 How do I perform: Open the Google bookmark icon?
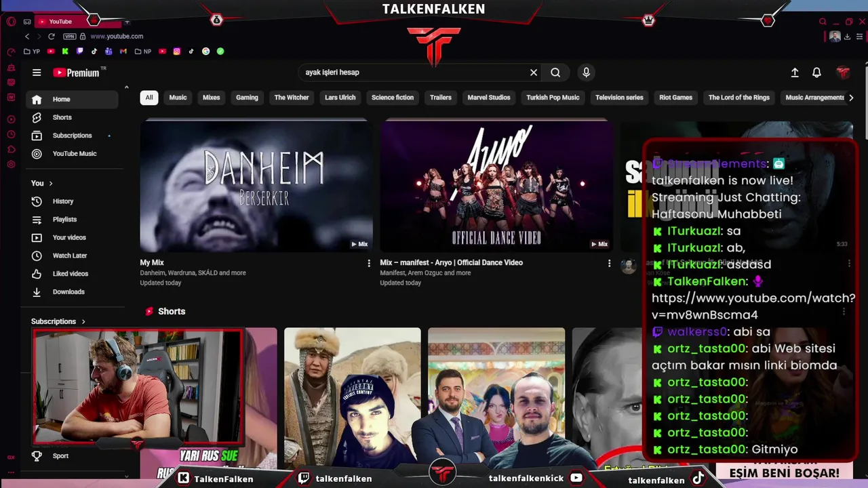[x=205, y=52]
